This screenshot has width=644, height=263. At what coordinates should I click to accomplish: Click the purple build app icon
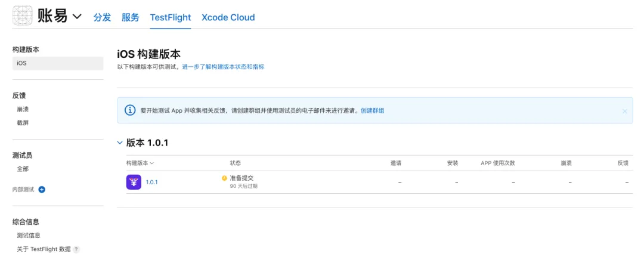point(134,182)
